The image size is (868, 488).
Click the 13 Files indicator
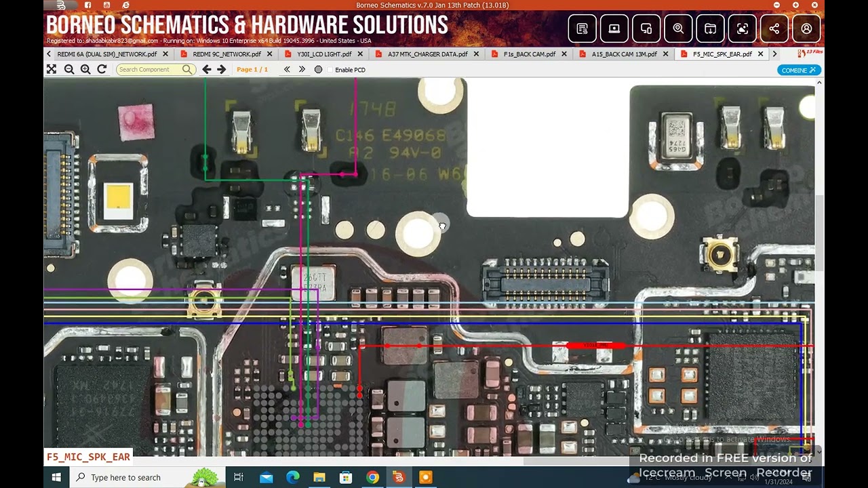point(810,53)
